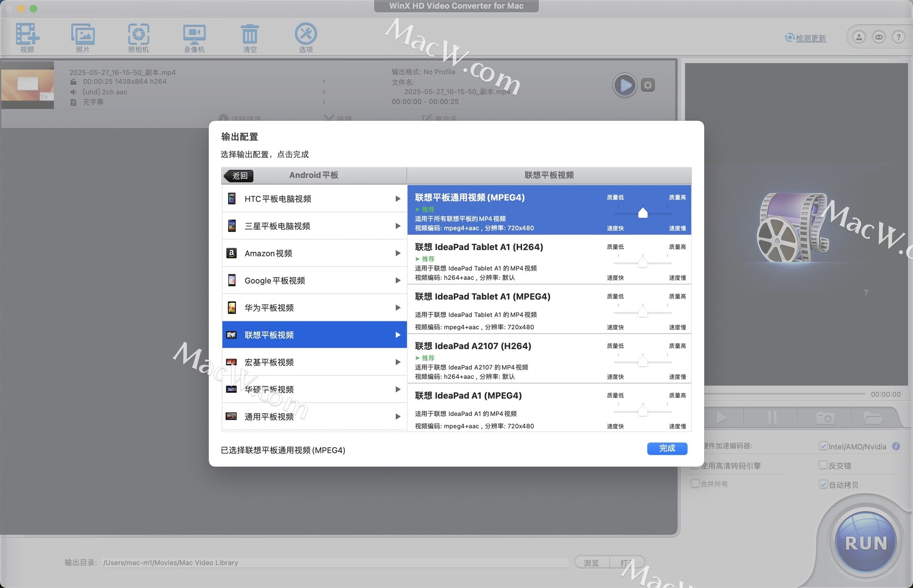Screen dimensions: 913x588
Task: Open the screen Recorder tool
Action: coord(194,34)
